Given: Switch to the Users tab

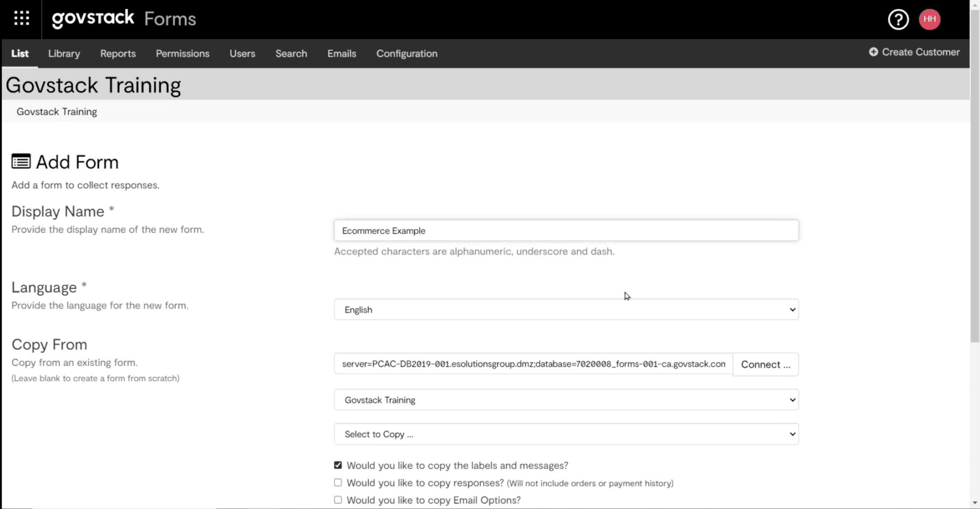Looking at the screenshot, I should coord(242,54).
